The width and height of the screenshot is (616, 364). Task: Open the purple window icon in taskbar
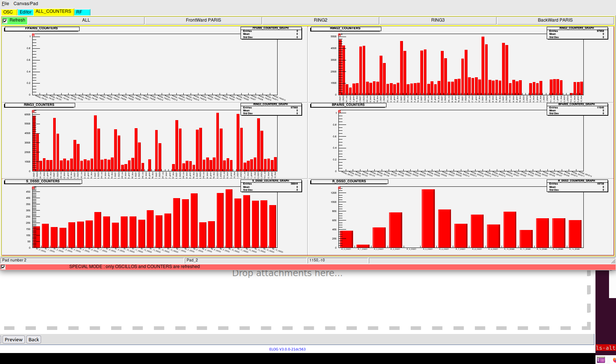601,360
